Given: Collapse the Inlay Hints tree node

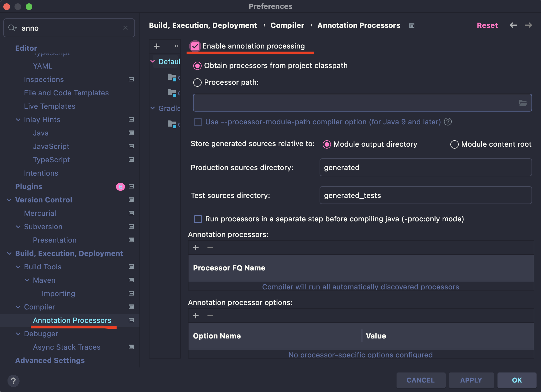Looking at the screenshot, I should click(18, 120).
